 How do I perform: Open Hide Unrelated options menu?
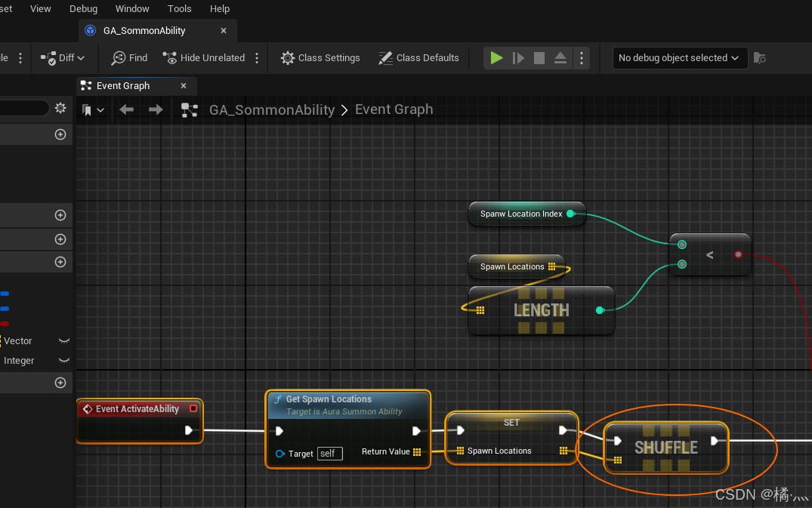click(x=257, y=58)
